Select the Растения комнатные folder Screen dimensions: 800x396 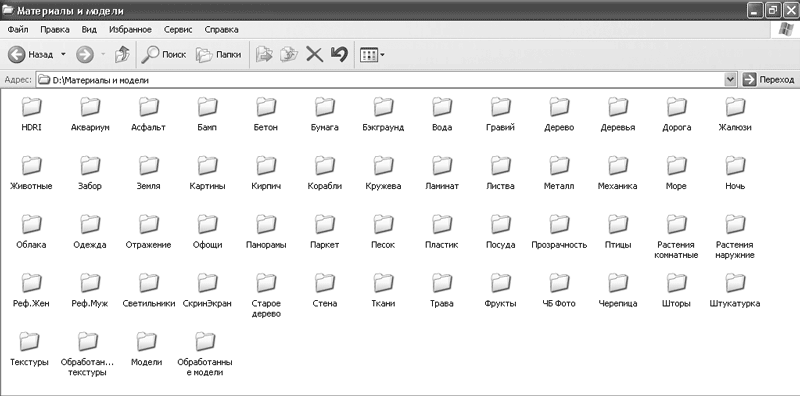677,237
